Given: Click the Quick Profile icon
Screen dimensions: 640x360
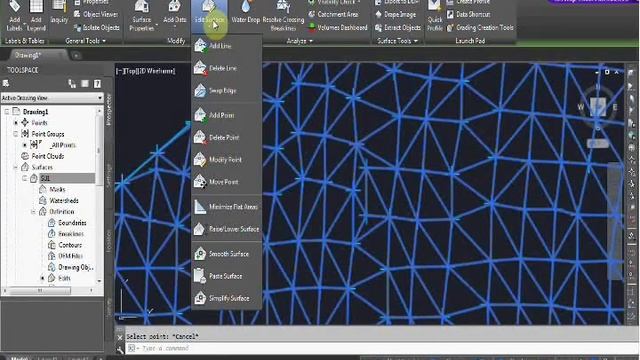Looking at the screenshot, I should point(434,16).
